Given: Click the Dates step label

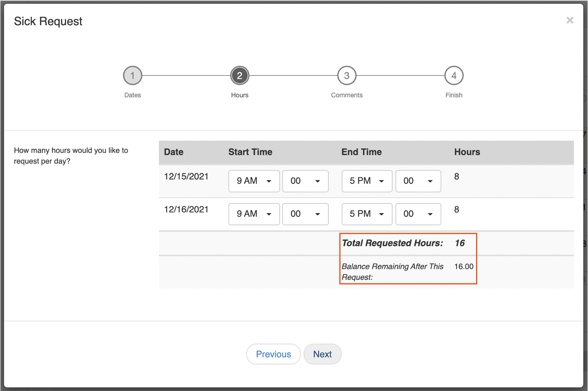Looking at the screenshot, I should 133,95.
